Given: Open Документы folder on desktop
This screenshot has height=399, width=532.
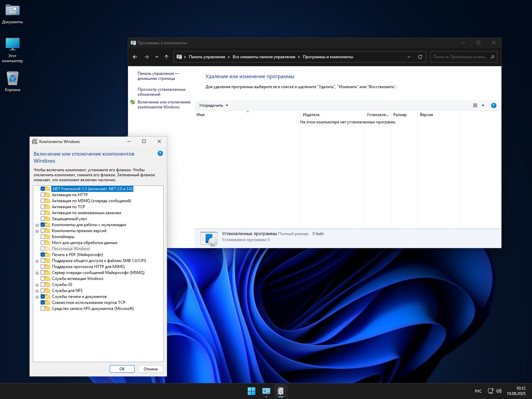Looking at the screenshot, I should [12, 14].
